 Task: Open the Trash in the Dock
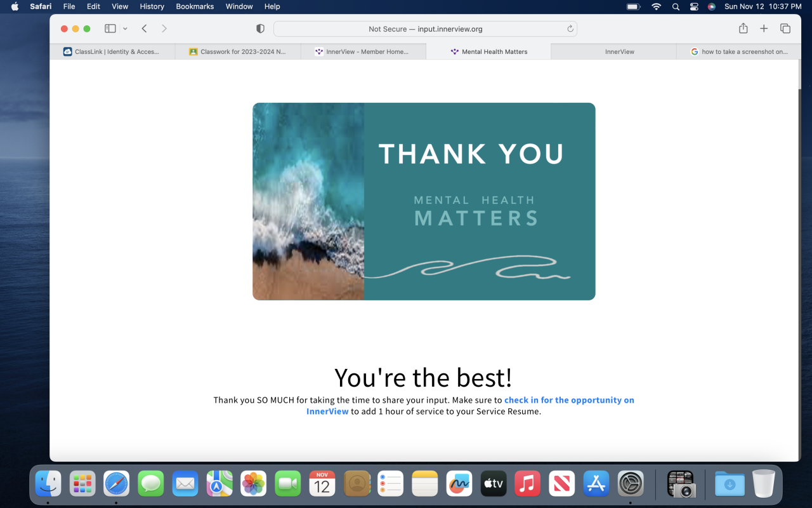tap(764, 484)
